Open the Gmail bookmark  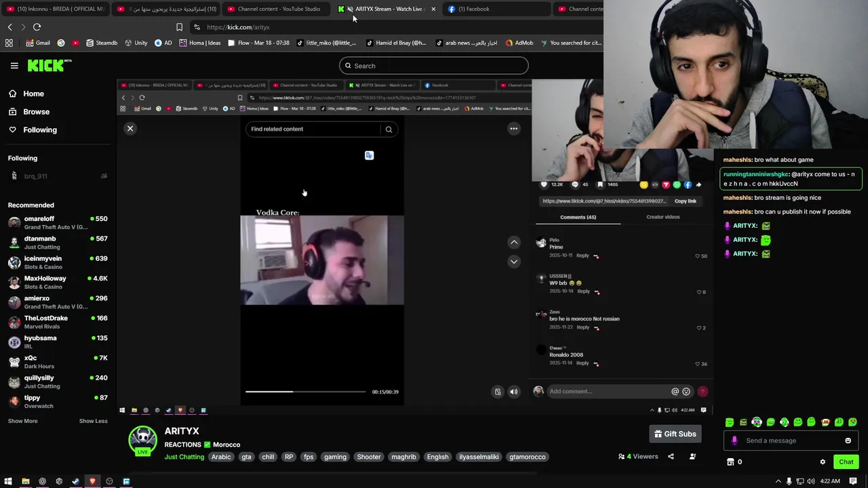(x=38, y=43)
